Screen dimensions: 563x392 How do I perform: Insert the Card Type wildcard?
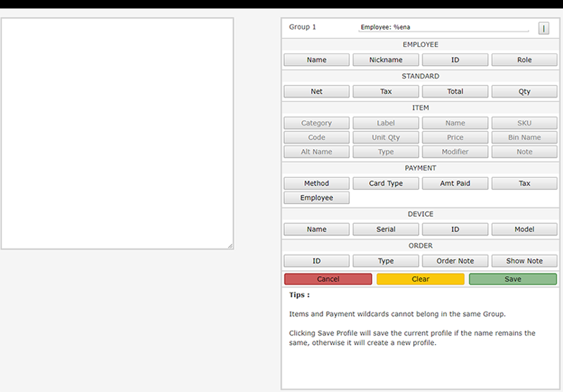pyautogui.click(x=386, y=184)
